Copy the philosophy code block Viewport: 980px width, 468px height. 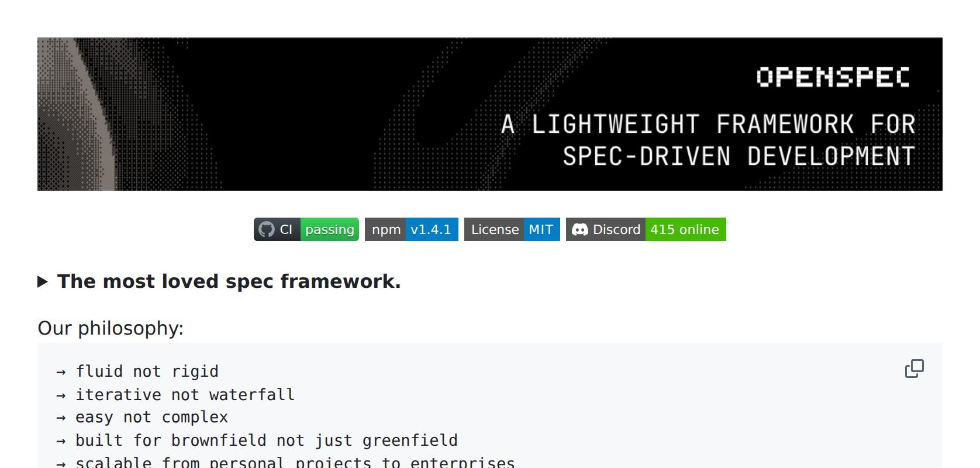(x=915, y=369)
